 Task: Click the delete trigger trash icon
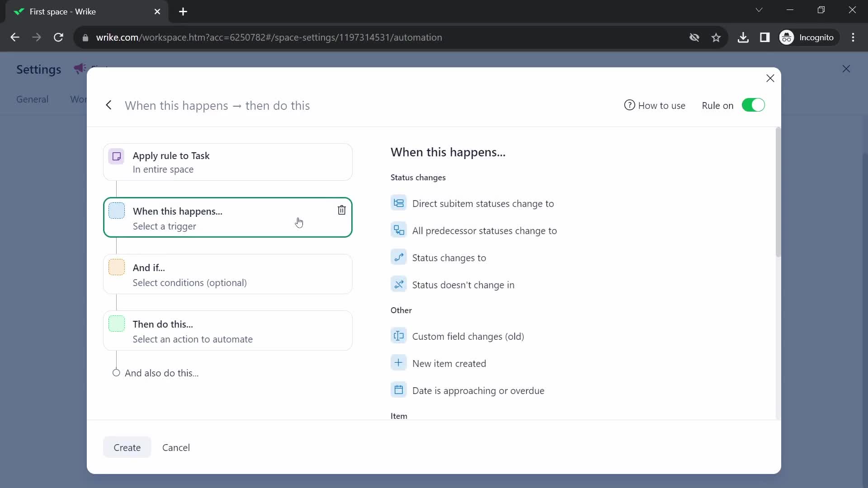(x=343, y=210)
